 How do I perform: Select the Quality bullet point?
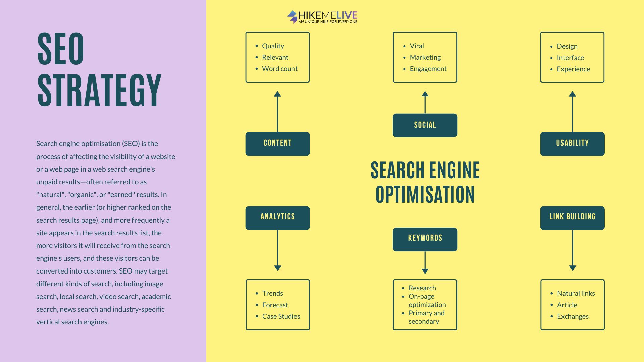tap(273, 46)
